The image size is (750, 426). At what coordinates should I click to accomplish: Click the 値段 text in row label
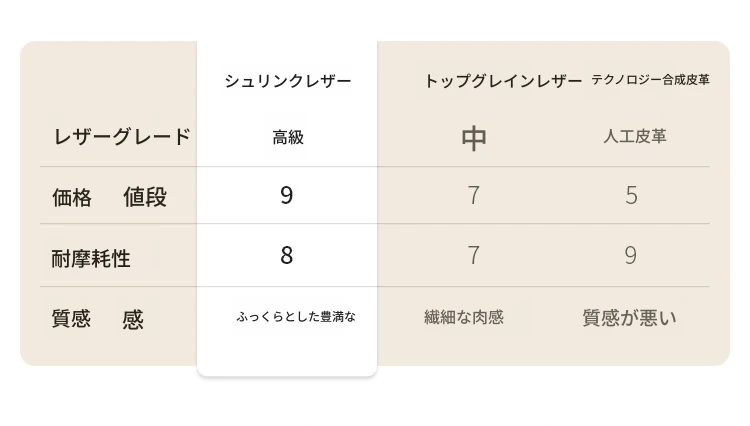point(145,197)
